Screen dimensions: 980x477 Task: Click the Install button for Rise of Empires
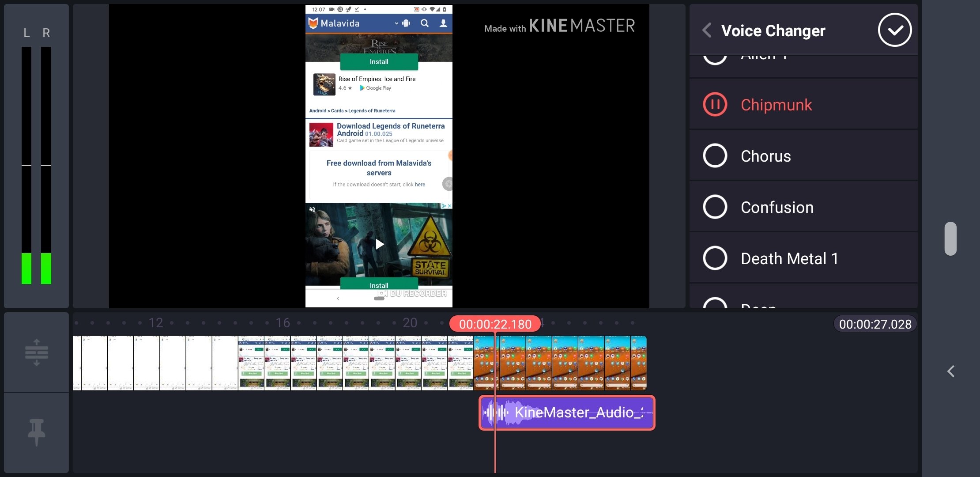378,61
